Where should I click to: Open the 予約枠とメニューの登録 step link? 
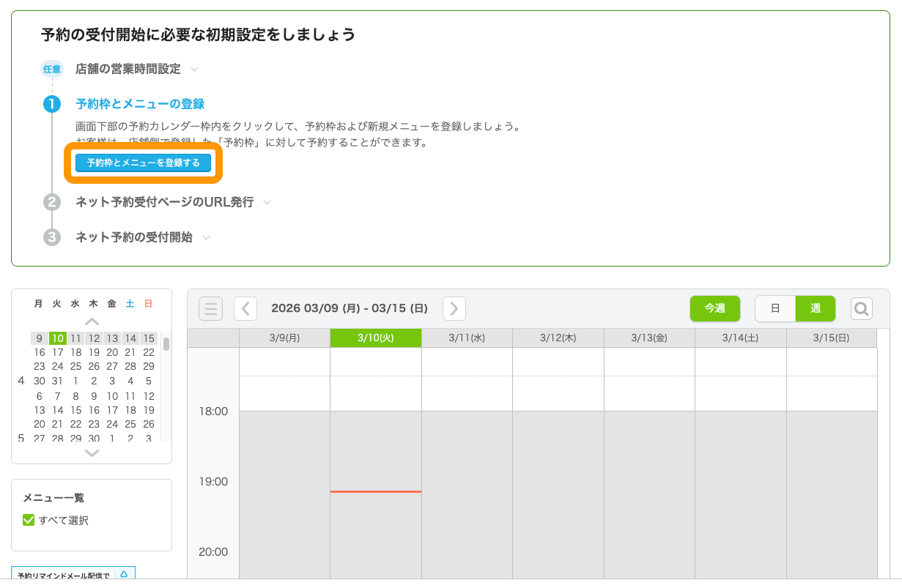[142, 105]
